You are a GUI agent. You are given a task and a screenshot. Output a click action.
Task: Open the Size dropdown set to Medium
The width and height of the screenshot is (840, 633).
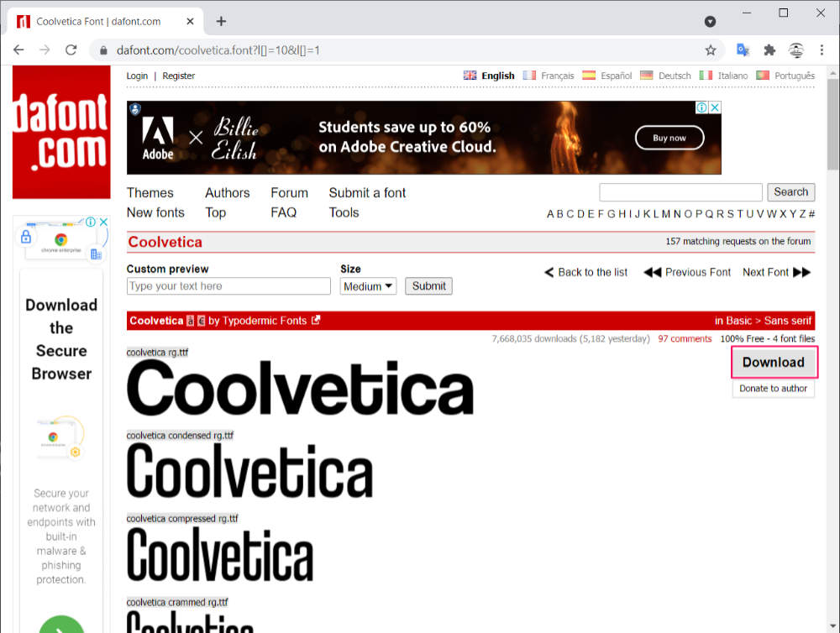tap(368, 286)
